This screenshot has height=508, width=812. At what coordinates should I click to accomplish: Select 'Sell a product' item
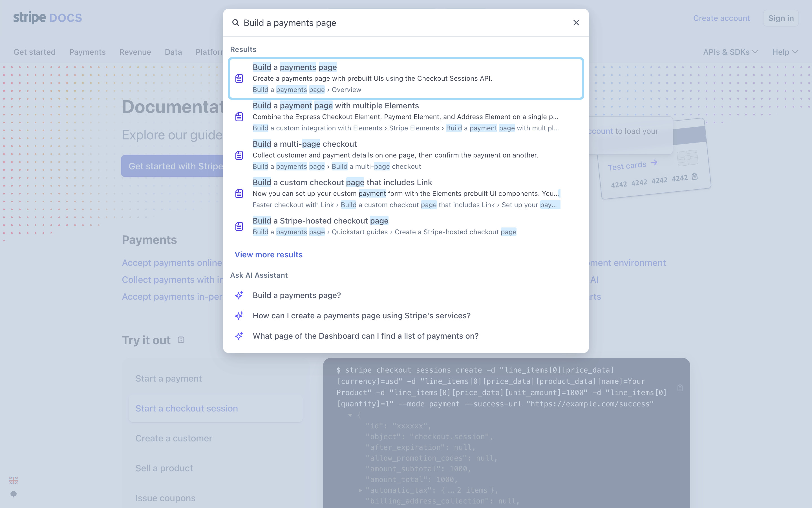(x=215, y=468)
